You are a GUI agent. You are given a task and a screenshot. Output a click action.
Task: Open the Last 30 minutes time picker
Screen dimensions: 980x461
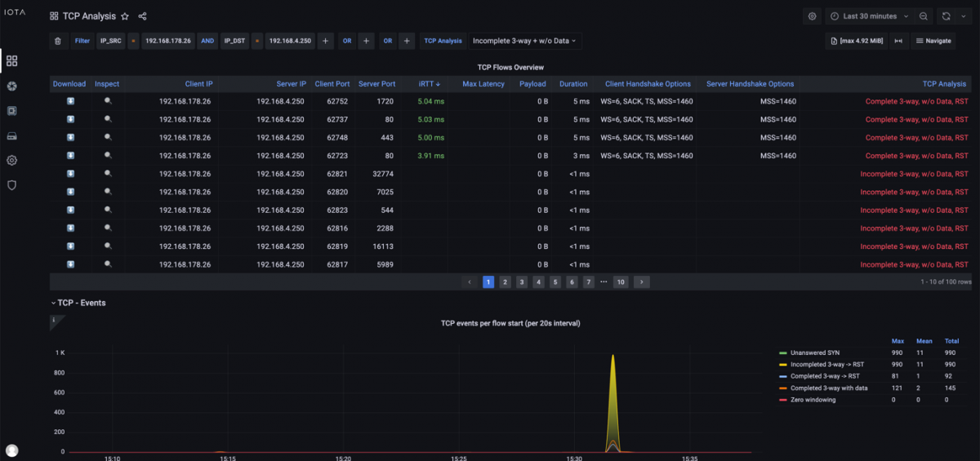click(869, 16)
